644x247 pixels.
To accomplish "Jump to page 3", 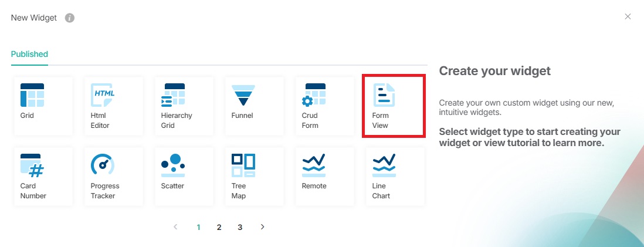I will (x=240, y=227).
